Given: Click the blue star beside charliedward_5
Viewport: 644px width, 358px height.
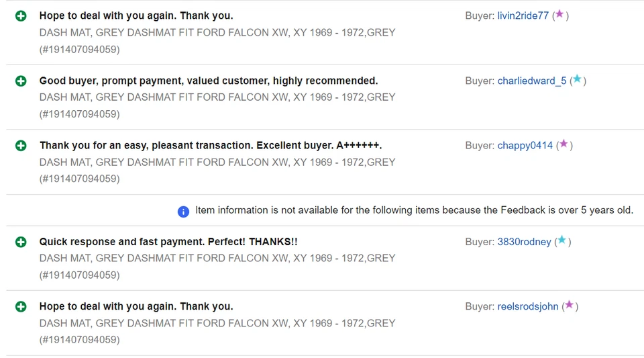Looking at the screenshot, I should coord(577,79).
